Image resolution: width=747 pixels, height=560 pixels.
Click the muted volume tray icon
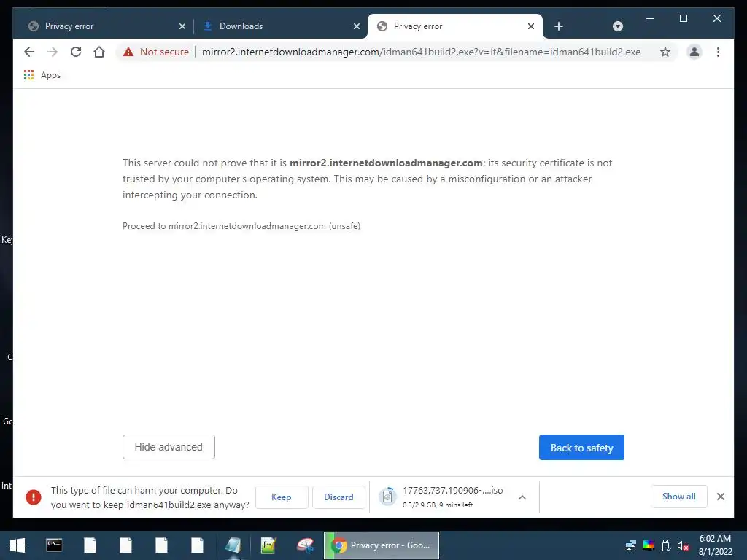[683, 545]
